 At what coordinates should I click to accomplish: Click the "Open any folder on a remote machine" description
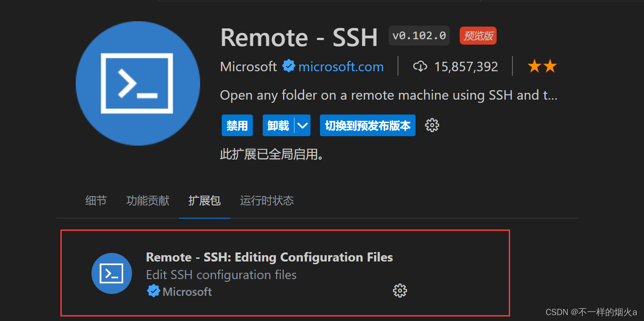[x=389, y=96]
